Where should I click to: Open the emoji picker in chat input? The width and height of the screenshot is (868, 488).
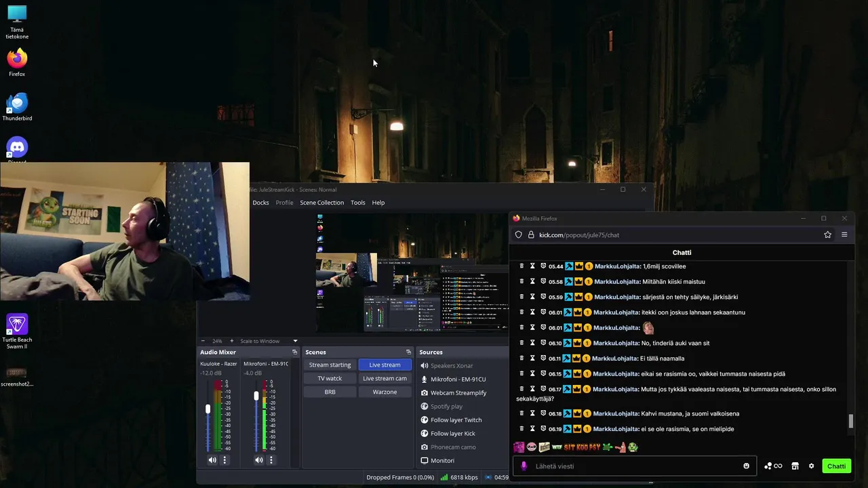747,466
